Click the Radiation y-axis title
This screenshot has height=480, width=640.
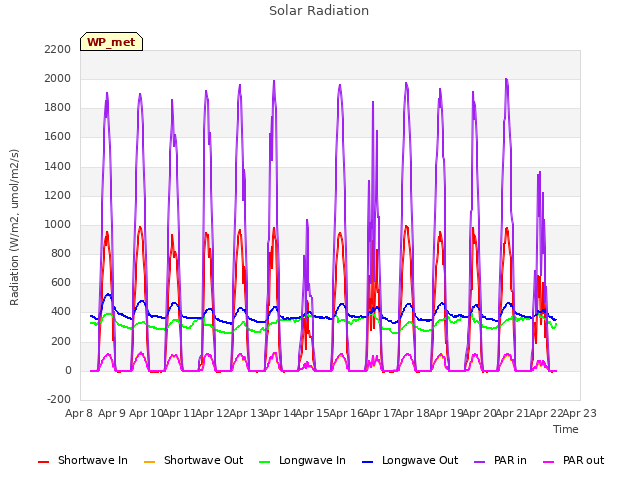pos(14,227)
